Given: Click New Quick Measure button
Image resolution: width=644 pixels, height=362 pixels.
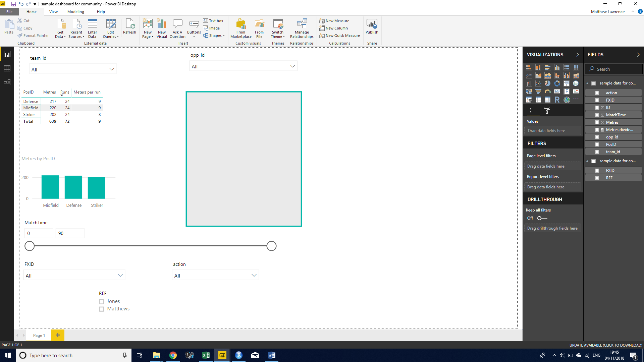Looking at the screenshot, I should (339, 36).
